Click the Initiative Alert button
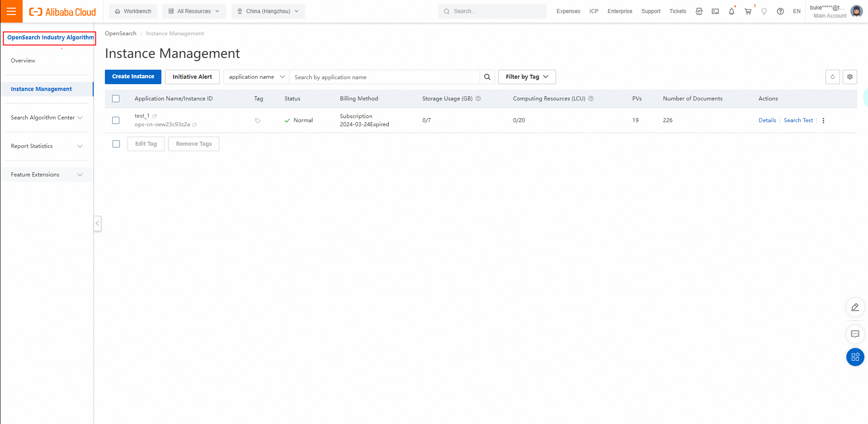Image resolution: width=868 pixels, height=424 pixels. point(192,77)
